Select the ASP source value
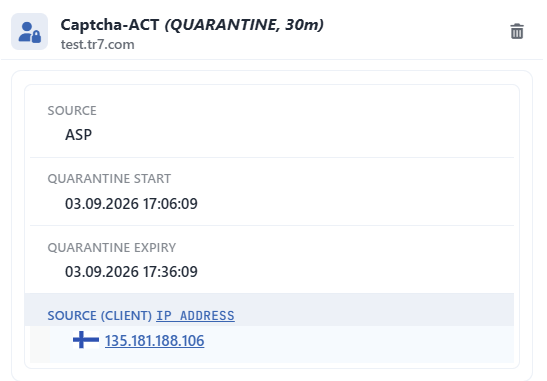 [x=78, y=135]
